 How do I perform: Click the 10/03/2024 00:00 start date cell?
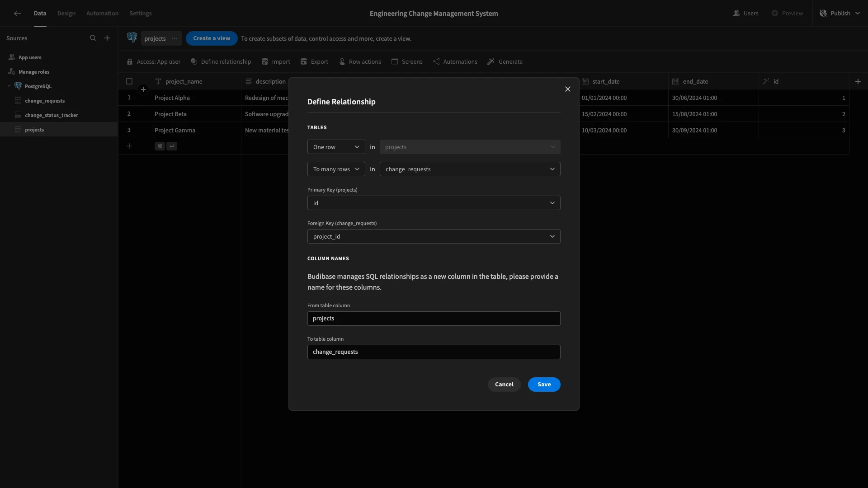(x=623, y=130)
